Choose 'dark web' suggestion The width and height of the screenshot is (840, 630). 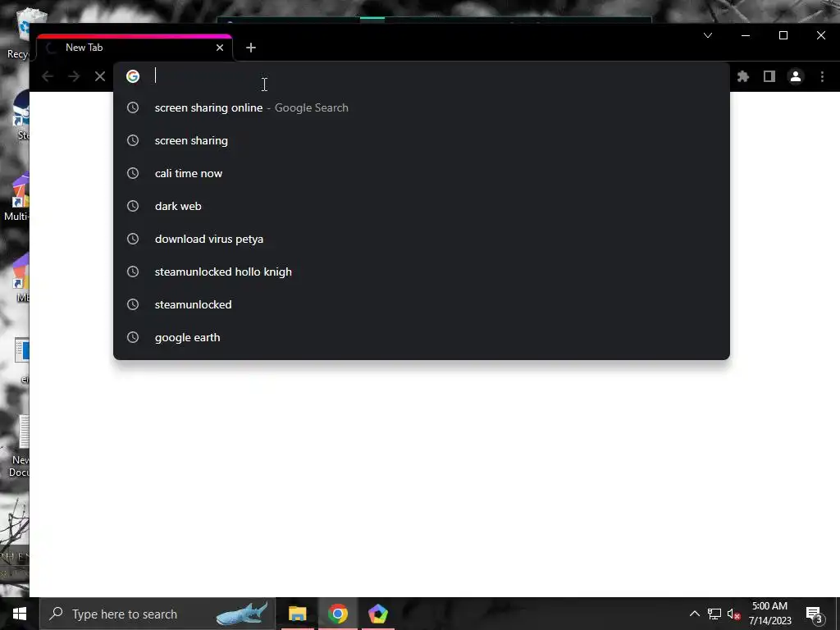point(422,206)
